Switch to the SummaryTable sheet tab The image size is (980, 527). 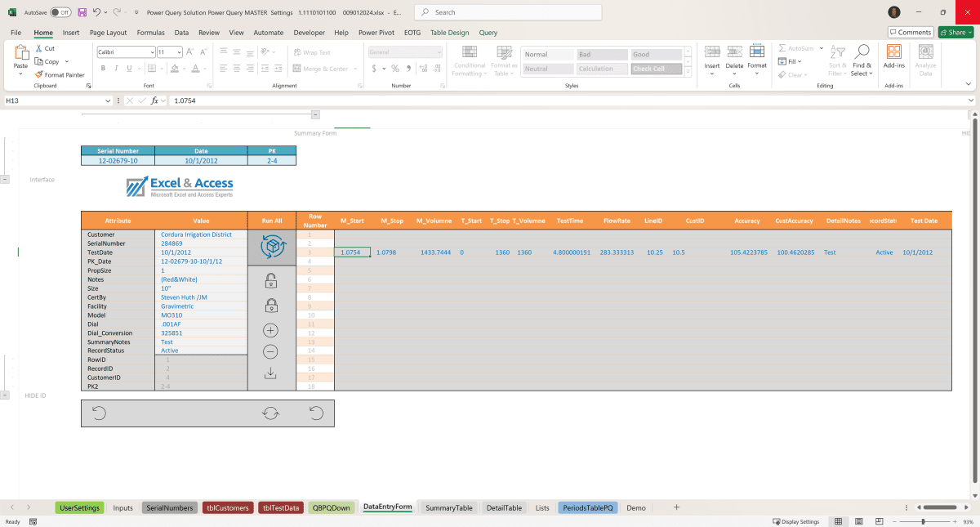coord(448,507)
